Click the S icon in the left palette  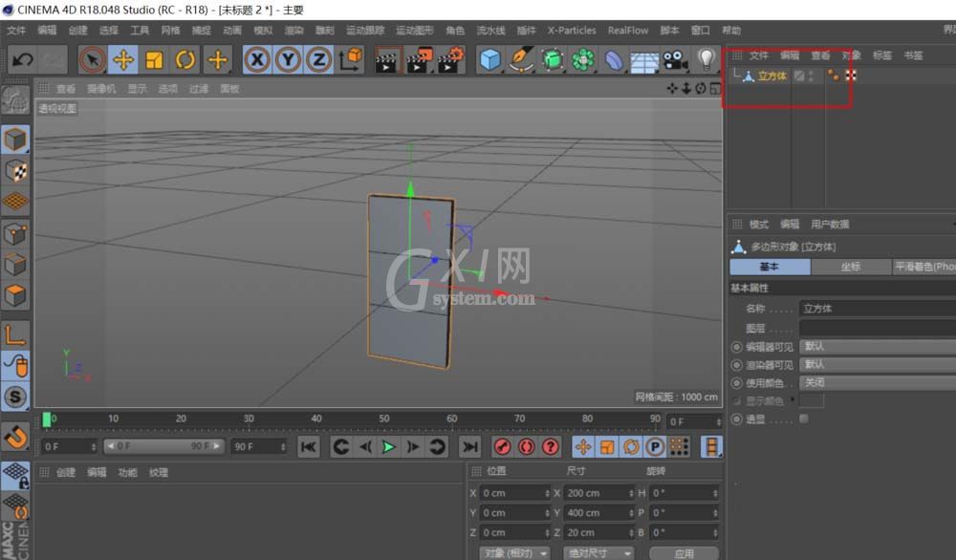(x=15, y=398)
